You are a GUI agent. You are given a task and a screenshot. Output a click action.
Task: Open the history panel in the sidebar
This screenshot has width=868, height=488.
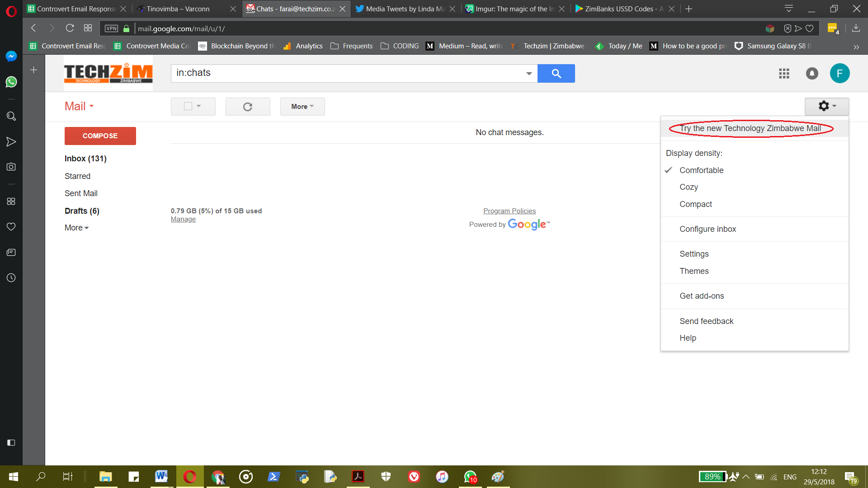(x=11, y=277)
